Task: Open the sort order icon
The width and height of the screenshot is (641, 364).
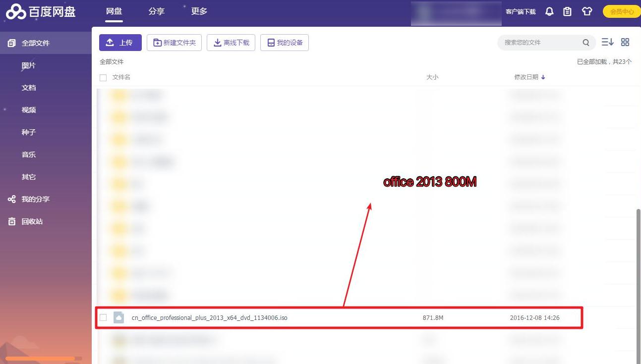Action: pyautogui.click(x=607, y=43)
